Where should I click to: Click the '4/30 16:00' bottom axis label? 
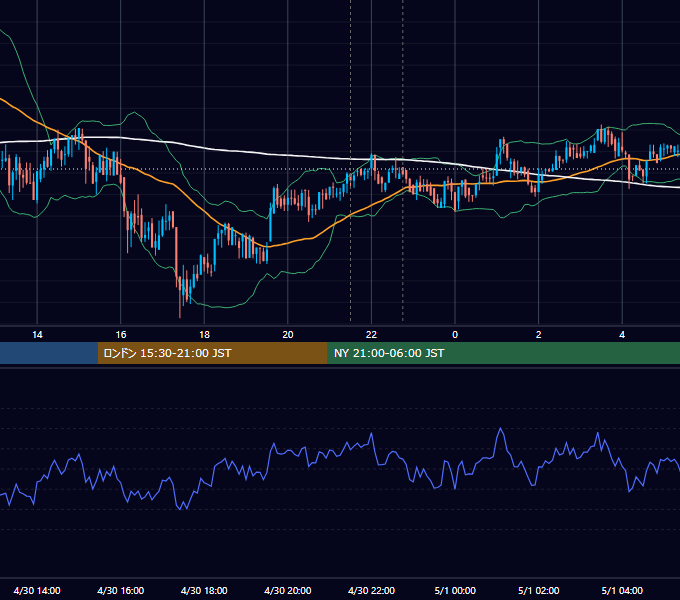point(121,590)
